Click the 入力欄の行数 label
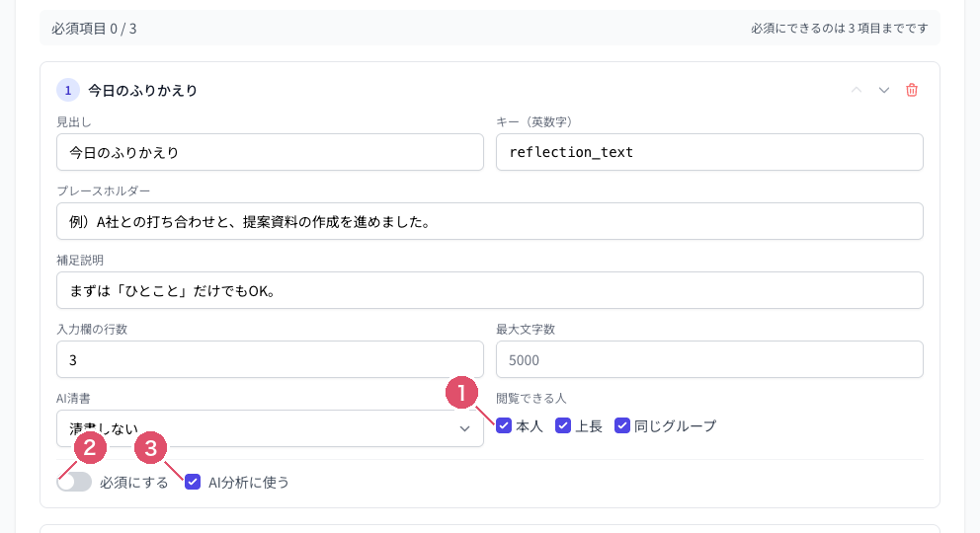The image size is (980, 533). coord(92,329)
